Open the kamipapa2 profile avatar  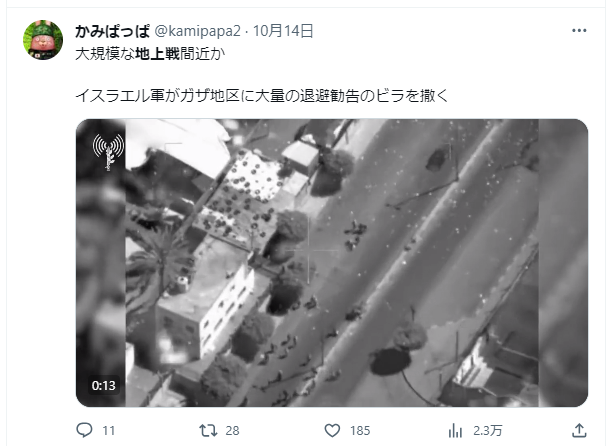(43, 40)
